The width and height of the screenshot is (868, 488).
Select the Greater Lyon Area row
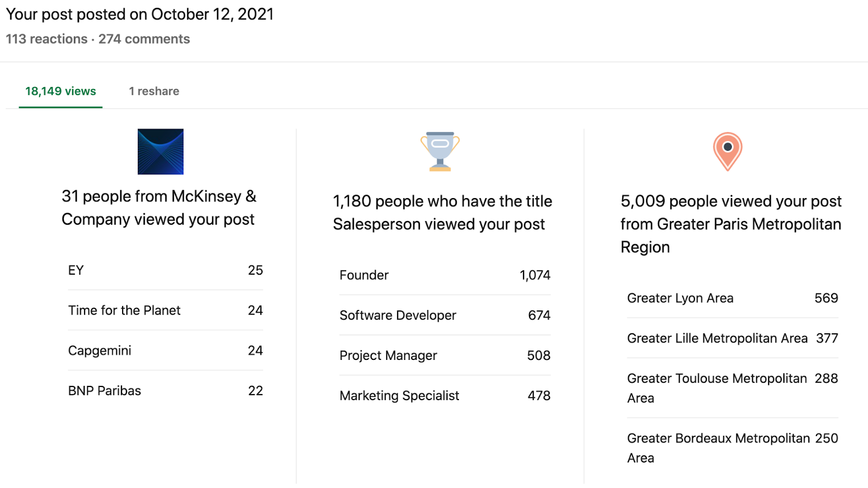[732, 298]
